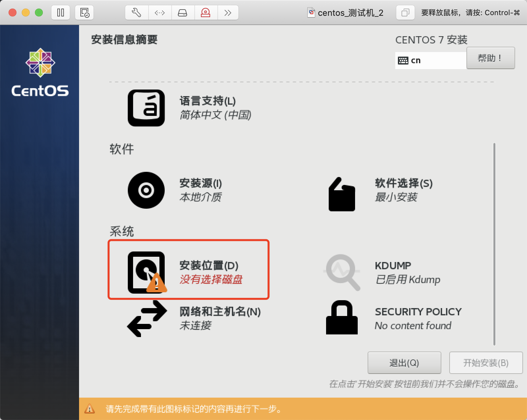The height and width of the screenshot is (420, 527).
Task: Open the KDUMP magnifier icon
Action: point(342,272)
